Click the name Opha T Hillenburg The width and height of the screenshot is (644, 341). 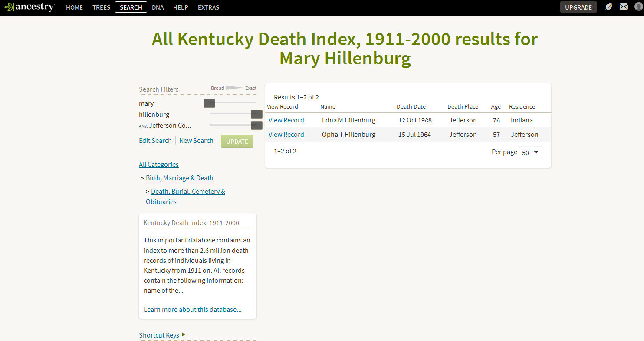348,134
